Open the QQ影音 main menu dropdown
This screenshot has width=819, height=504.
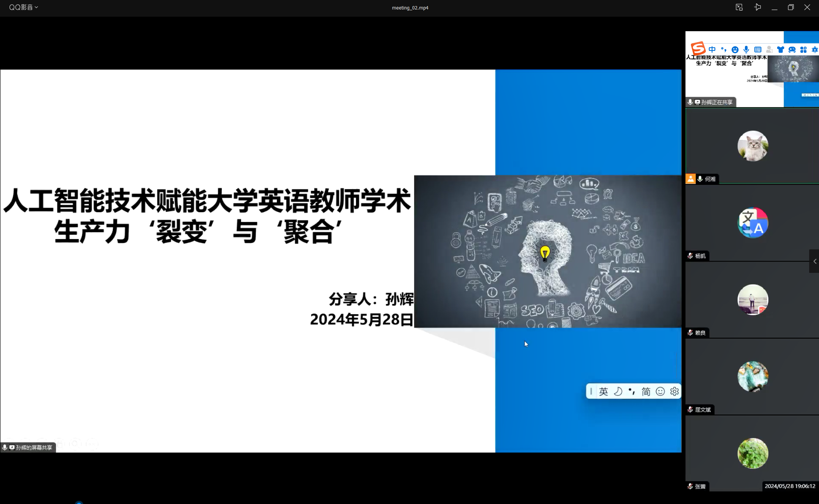pos(24,7)
